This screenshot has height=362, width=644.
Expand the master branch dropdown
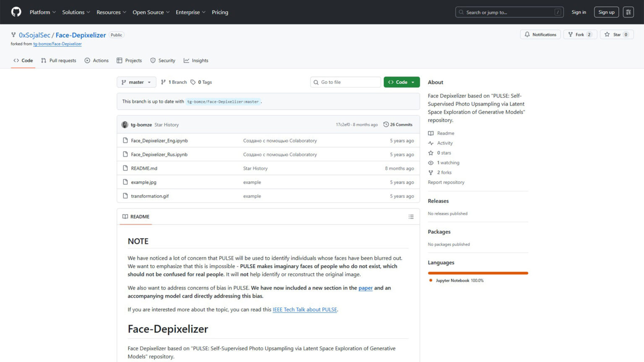136,82
